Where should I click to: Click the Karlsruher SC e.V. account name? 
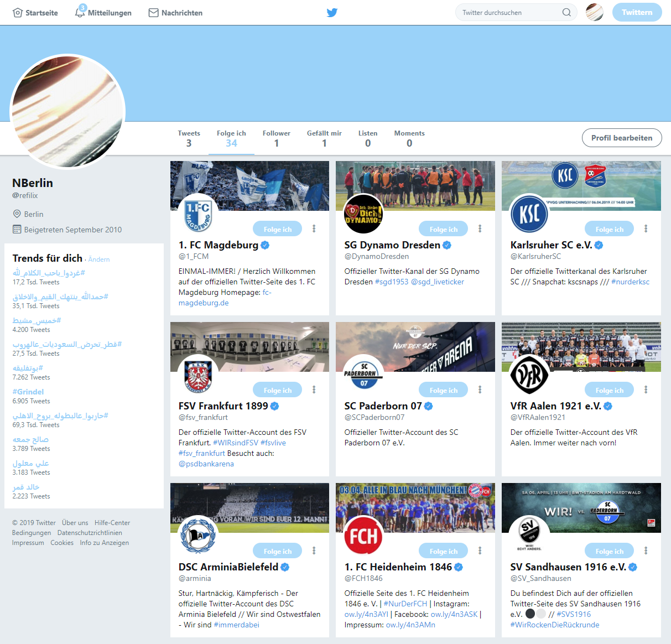(x=551, y=245)
